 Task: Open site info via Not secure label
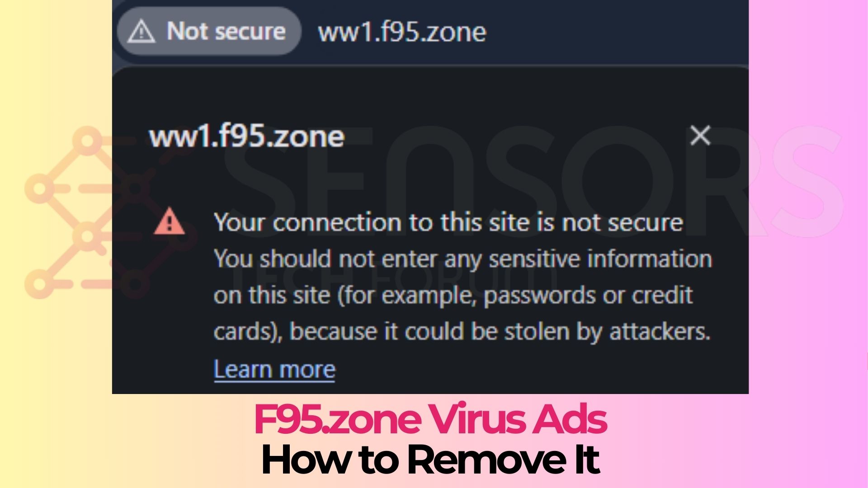(x=226, y=31)
